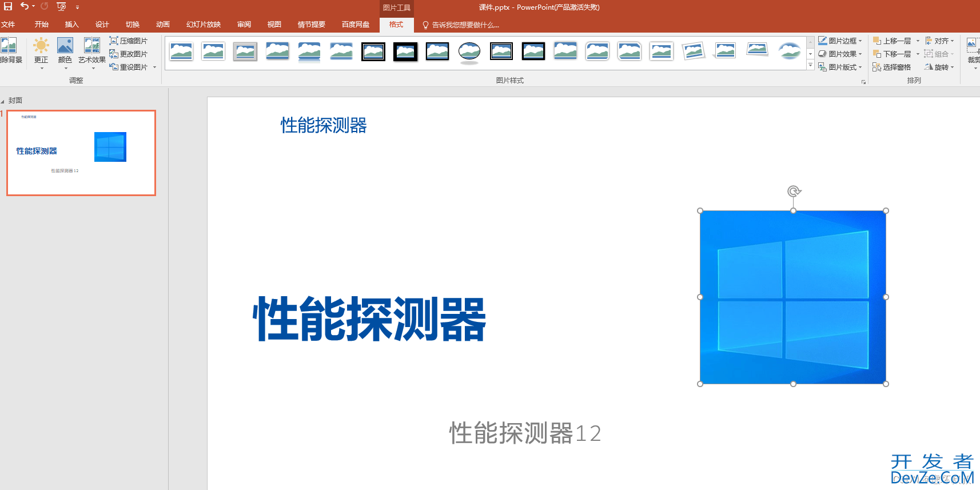Click the Redo icon in quick access toolbar

click(44, 6)
